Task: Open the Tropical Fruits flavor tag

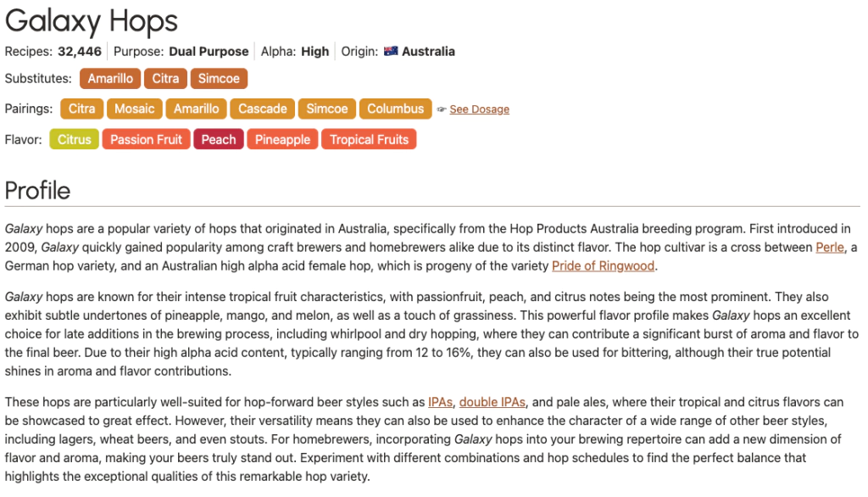Action: 369,139
